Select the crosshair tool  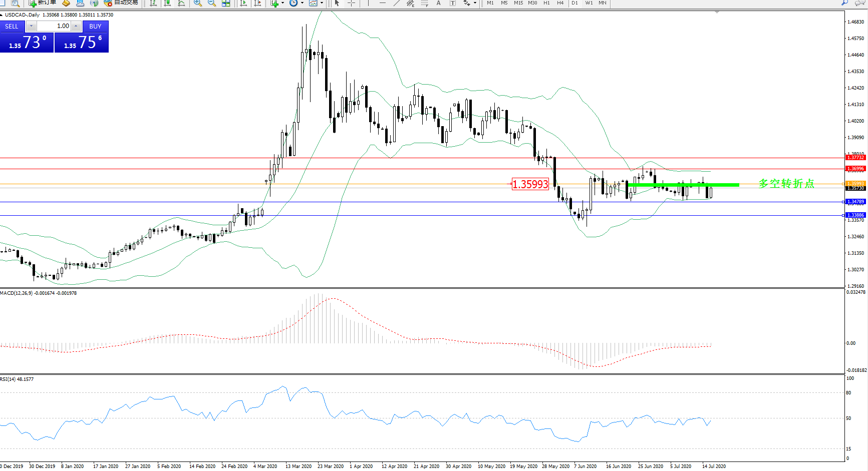[351, 3]
